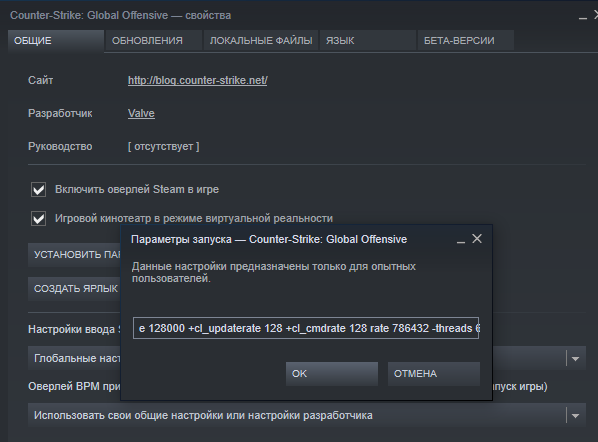
Task: Click the Данные настройки предназначены warning text
Action: [273, 272]
